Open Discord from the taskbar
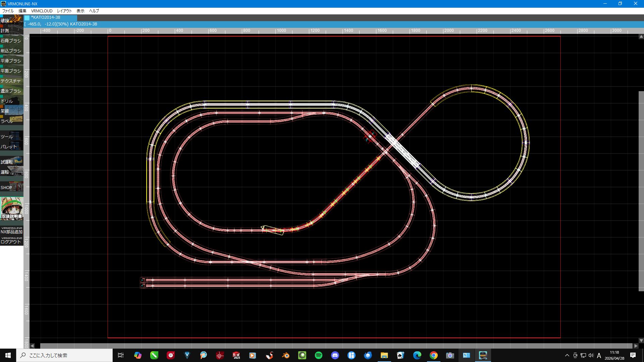 [x=335, y=355]
